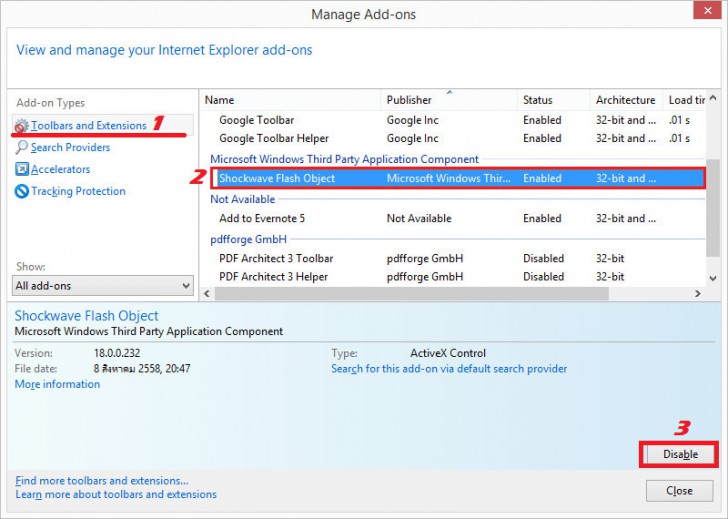Click the Architecture column header

[x=626, y=100]
